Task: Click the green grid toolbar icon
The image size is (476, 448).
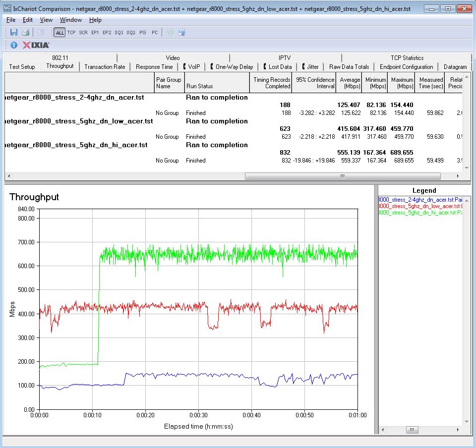Action: point(170,32)
